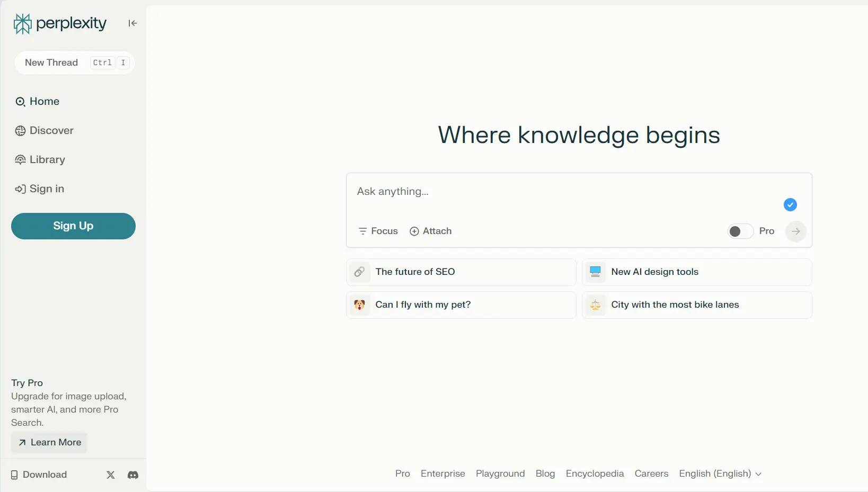
Task: Select Can I fly with my pet? suggestion
Action: (x=461, y=305)
